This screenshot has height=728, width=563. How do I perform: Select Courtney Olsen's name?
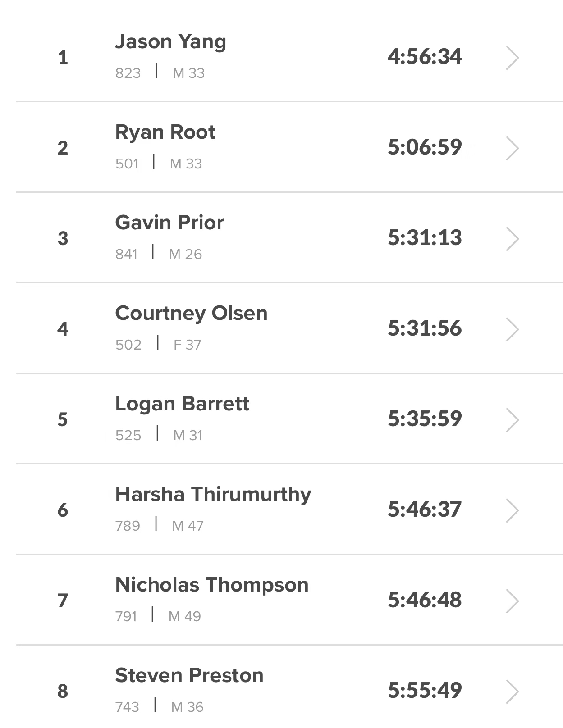pyautogui.click(x=191, y=314)
